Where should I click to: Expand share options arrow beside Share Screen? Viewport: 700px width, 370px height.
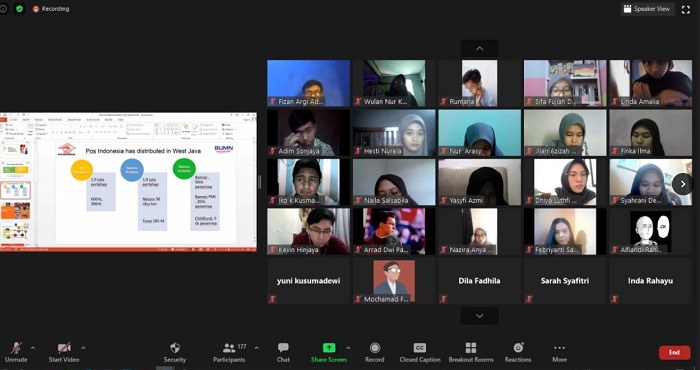pyautogui.click(x=348, y=348)
